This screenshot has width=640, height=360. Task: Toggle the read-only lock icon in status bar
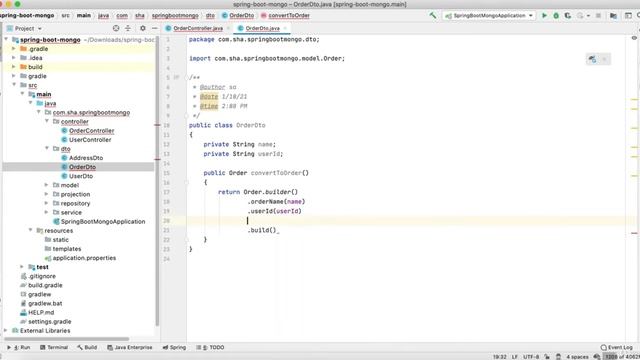tap(547, 357)
